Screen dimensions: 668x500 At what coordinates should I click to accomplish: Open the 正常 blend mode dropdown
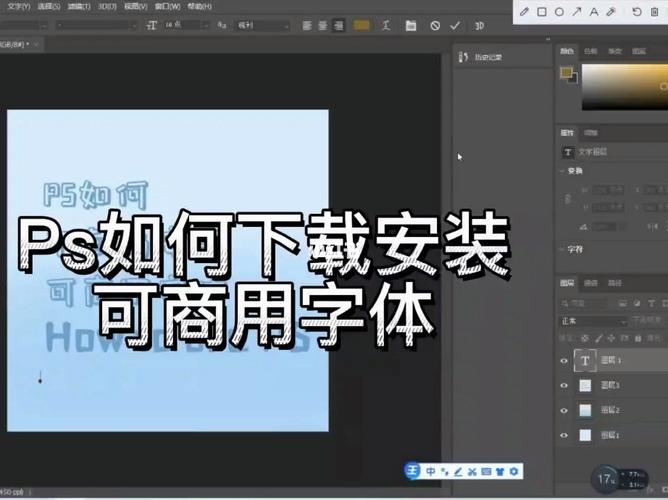point(593,321)
